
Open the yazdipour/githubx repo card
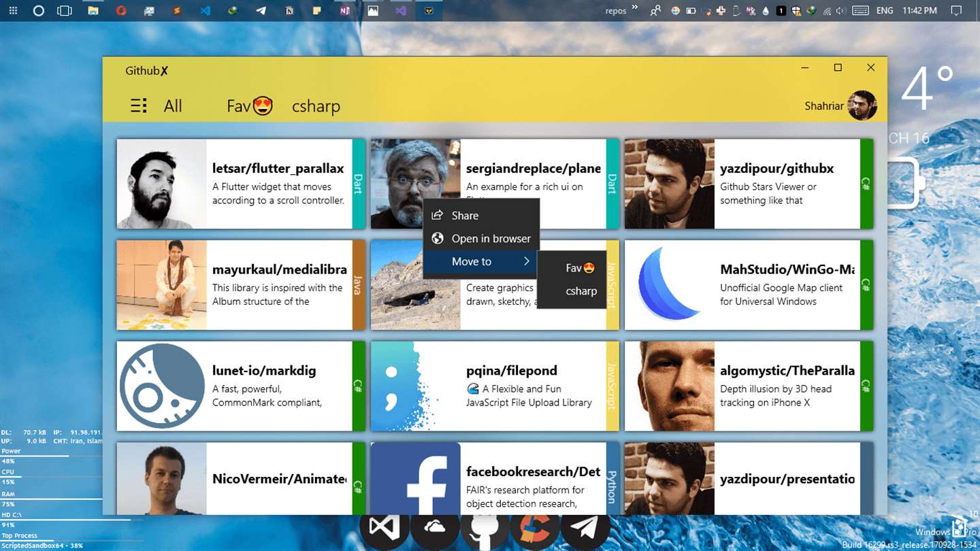[749, 184]
